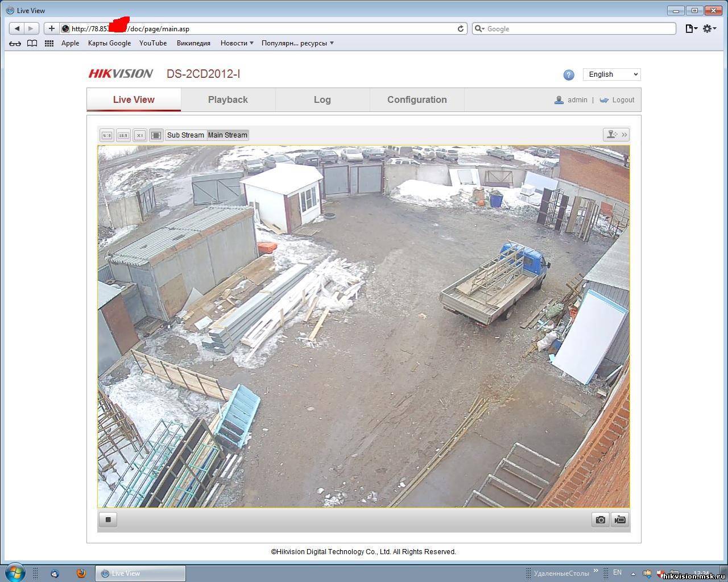Click the Hikvision copyright footer text
The height and width of the screenshot is (582, 728).
363,551
